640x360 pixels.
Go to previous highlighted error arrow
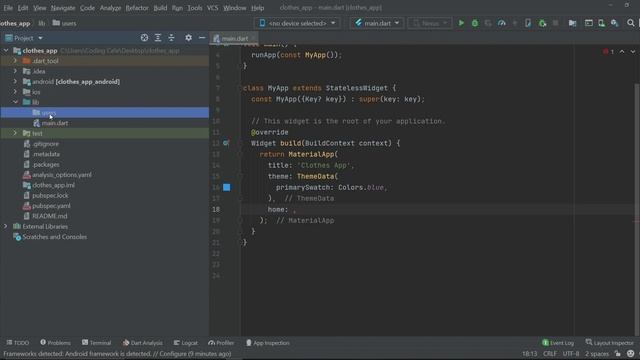click(622, 52)
